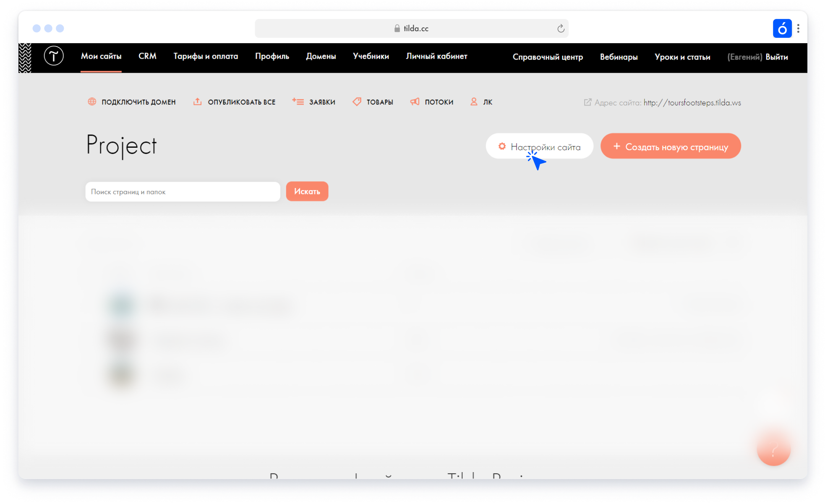
Task: Click the publish all upload icon
Action: coord(197,102)
